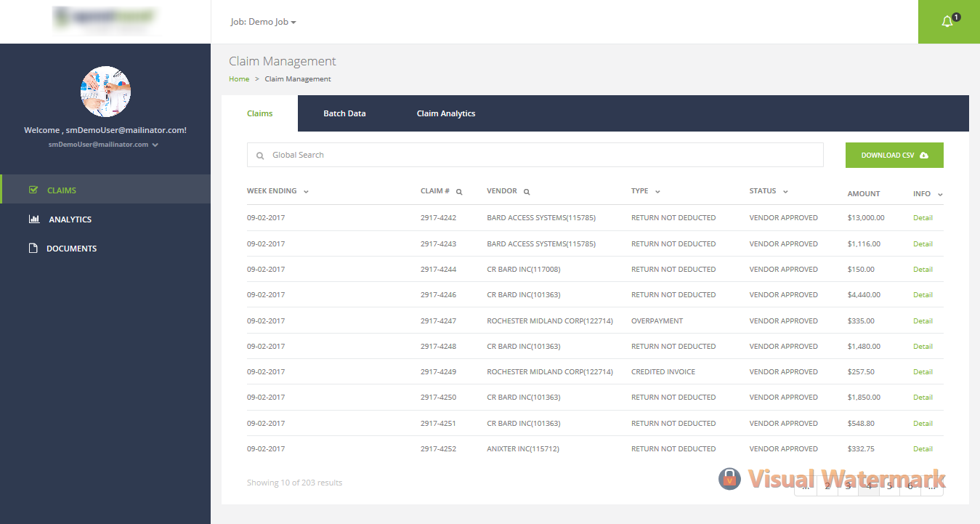Go to pagination page 6
This screenshot has width=980, height=524.
tap(910, 486)
